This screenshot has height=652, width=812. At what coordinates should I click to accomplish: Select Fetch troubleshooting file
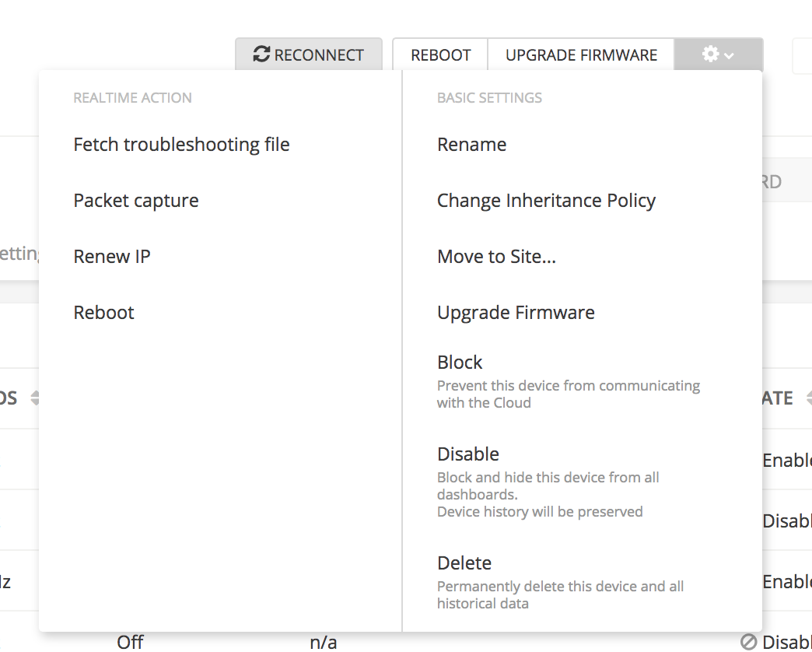pyautogui.click(x=181, y=145)
